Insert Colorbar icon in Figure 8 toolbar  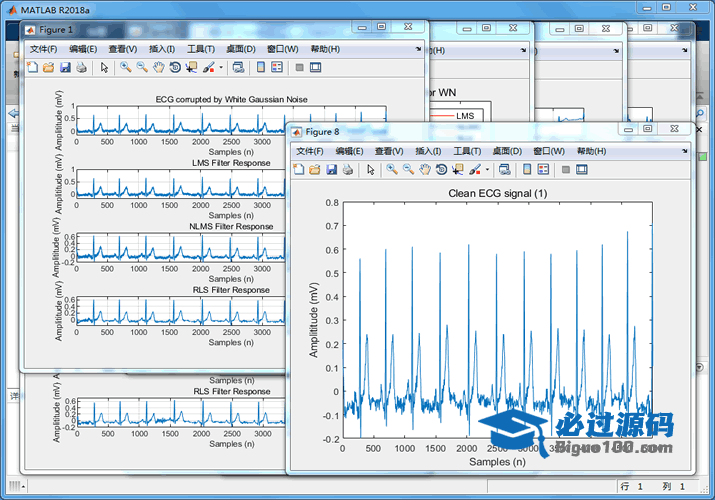527,170
